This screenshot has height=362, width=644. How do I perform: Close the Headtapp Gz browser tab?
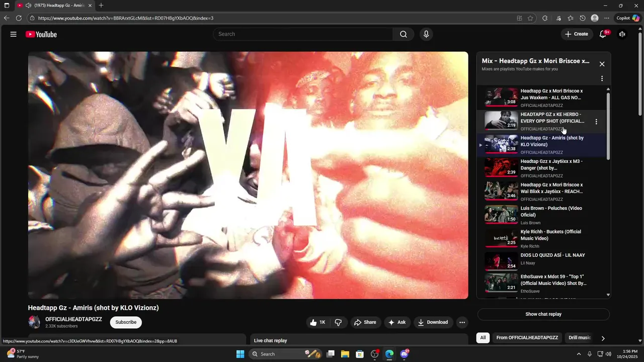[x=90, y=6]
